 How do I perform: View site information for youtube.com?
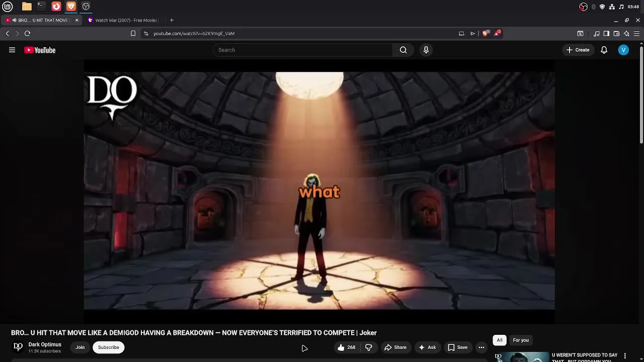(146, 33)
